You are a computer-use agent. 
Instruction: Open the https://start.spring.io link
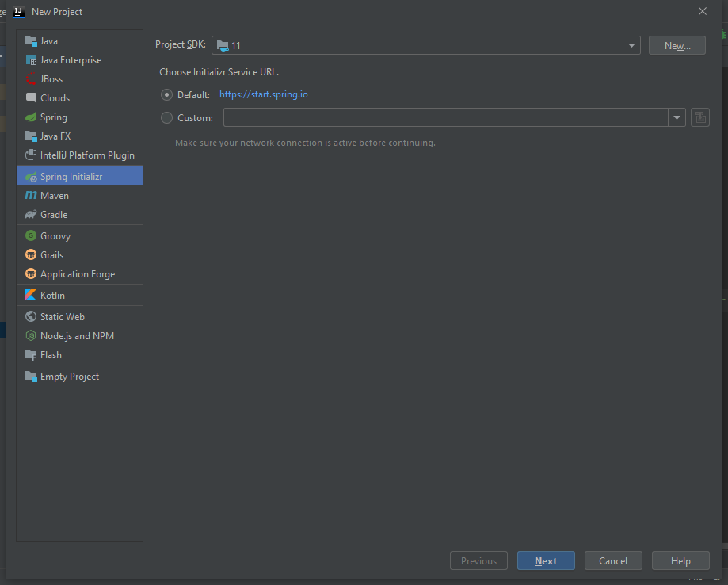click(263, 94)
